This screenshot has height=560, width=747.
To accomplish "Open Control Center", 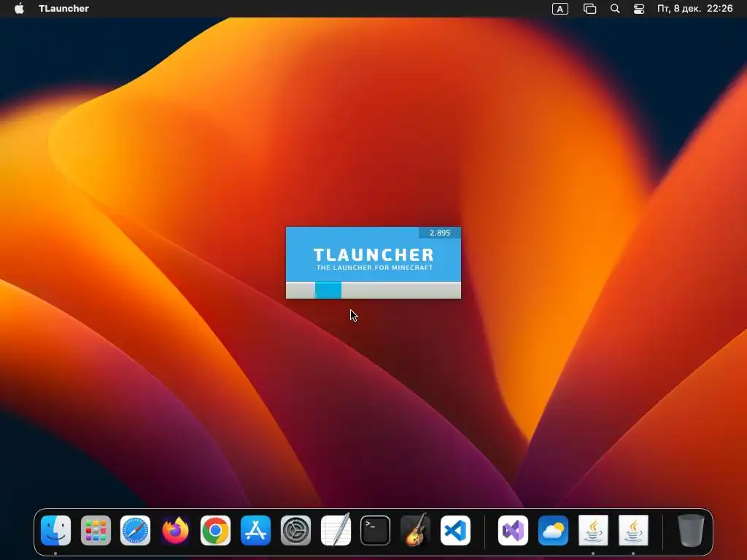I will pos(639,9).
